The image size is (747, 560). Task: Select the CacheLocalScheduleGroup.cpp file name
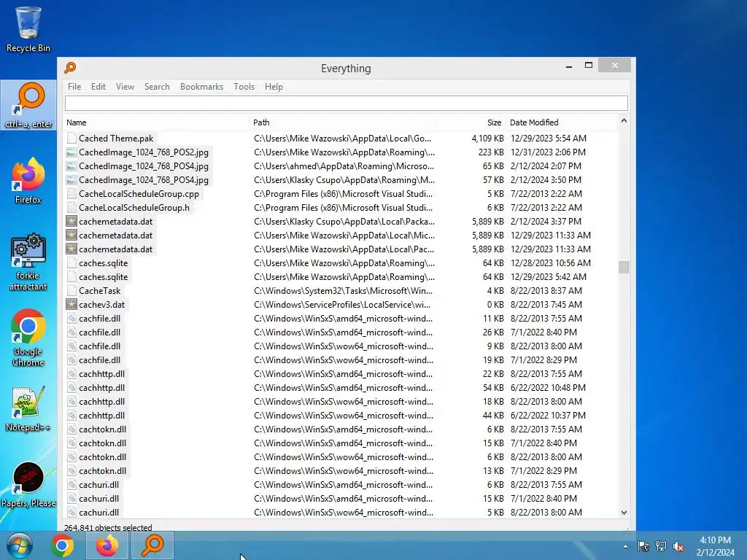[x=139, y=194]
